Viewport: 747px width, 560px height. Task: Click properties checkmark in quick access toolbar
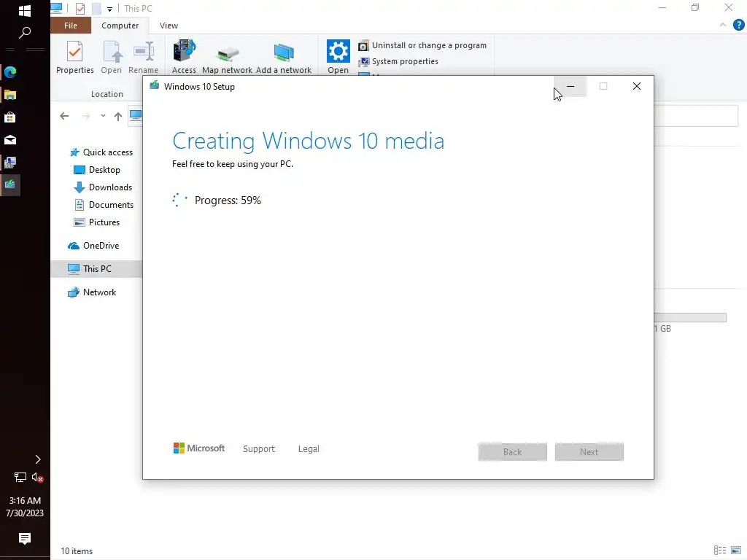[80, 8]
